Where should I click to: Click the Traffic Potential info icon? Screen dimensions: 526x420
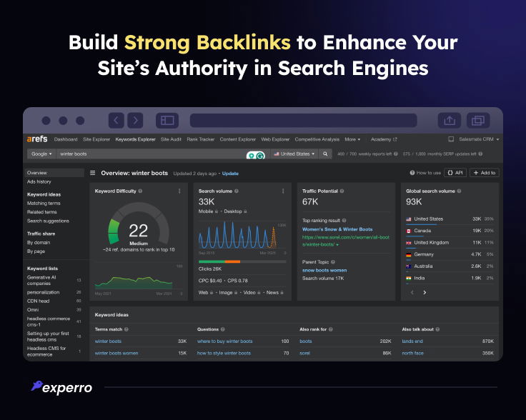(x=342, y=191)
